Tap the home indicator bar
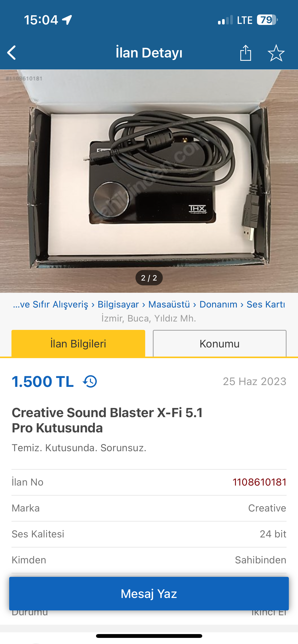 pos(149,636)
